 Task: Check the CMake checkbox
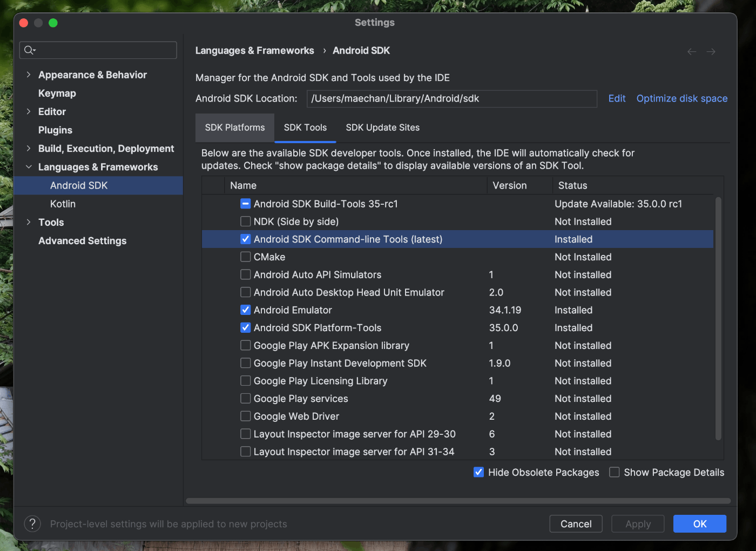pyautogui.click(x=245, y=257)
